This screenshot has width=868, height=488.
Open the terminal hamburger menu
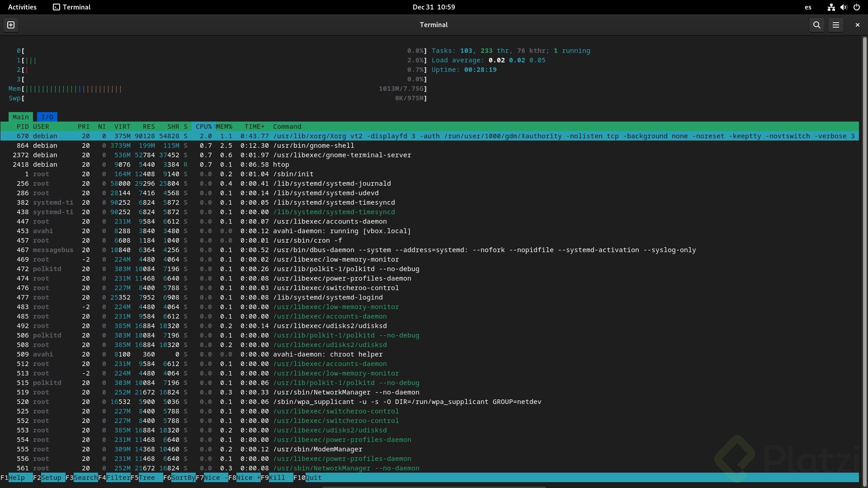[x=836, y=25]
